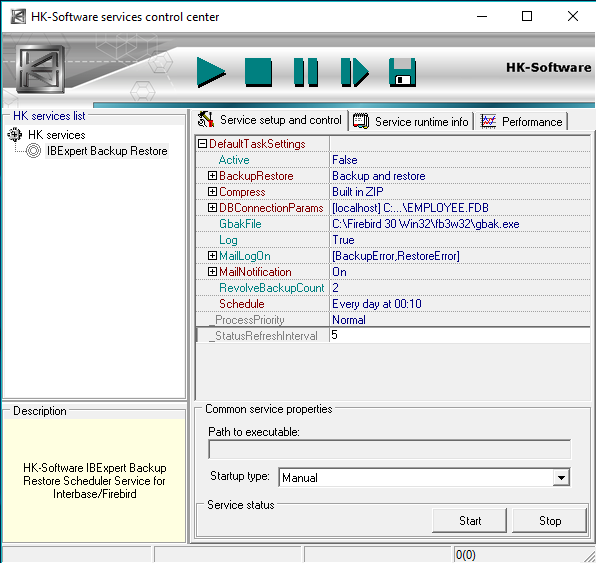Image resolution: width=596 pixels, height=563 pixels.
Task: Click the floppy disk Save icon
Action: (x=402, y=72)
